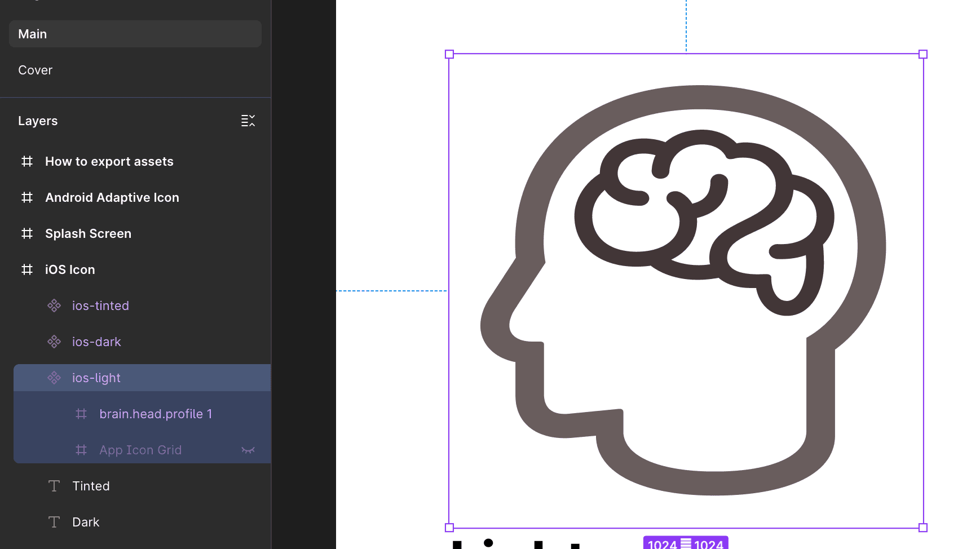This screenshot has width=980, height=549.
Task: Click the top-left selection handle of the frame
Action: tap(449, 54)
